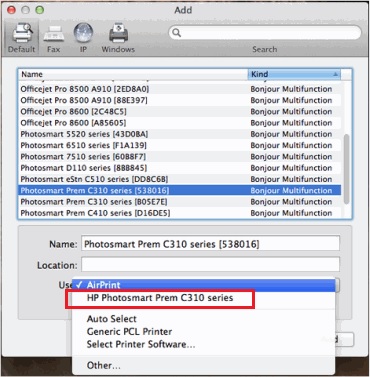
Task: Select Photosmart Prem C410 series [D16DE5]
Action: point(180,213)
